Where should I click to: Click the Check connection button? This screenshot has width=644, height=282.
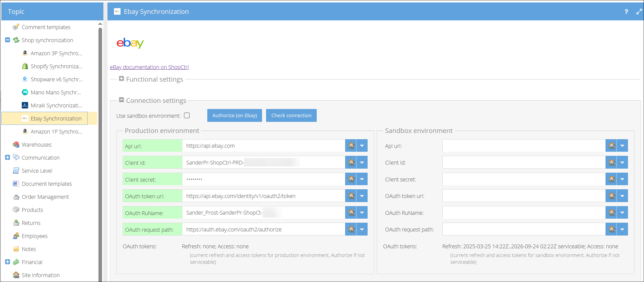click(291, 115)
